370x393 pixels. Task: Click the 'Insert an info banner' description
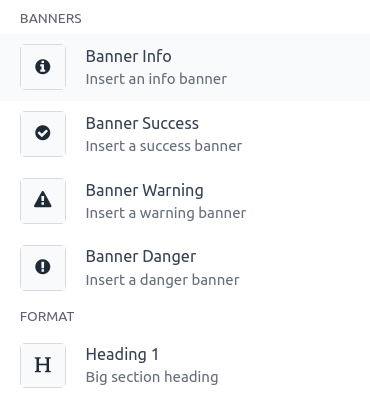coord(156,79)
